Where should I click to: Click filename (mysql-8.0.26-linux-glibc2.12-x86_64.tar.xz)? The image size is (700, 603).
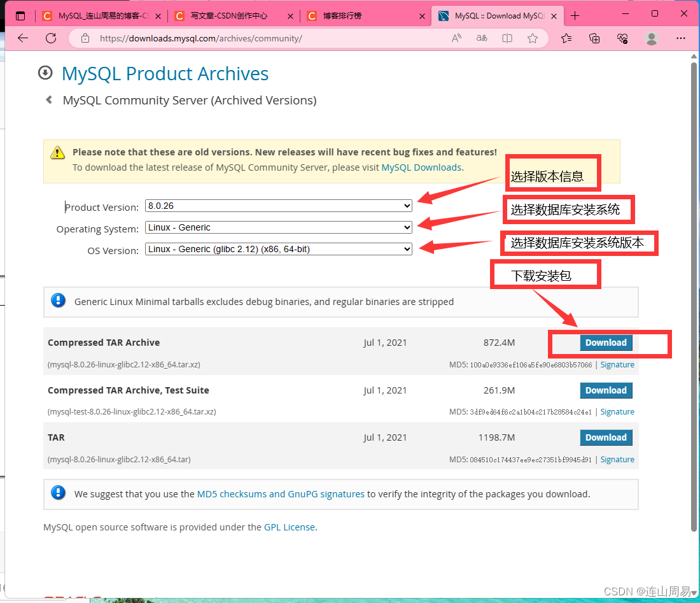pyautogui.click(x=123, y=364)
